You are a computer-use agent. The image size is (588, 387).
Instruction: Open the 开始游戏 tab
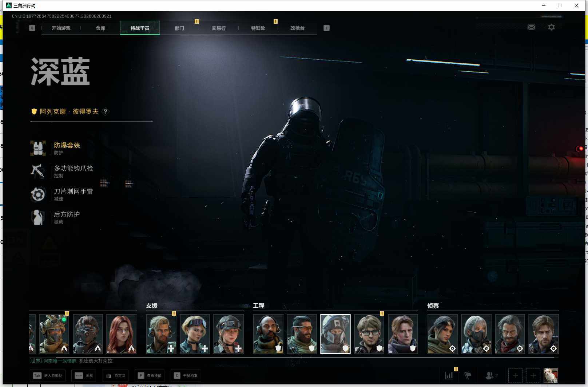pos(61,28)
